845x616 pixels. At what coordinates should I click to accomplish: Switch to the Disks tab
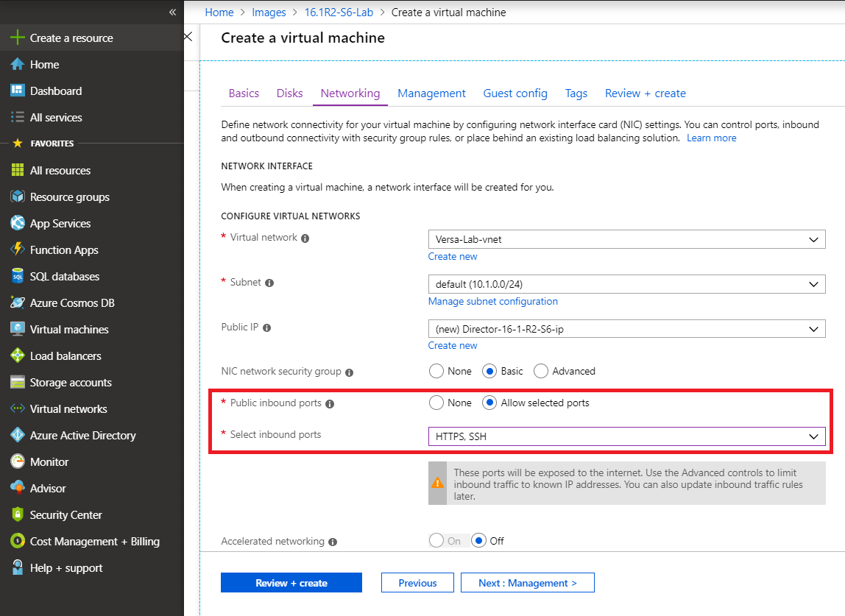point(289,93)
